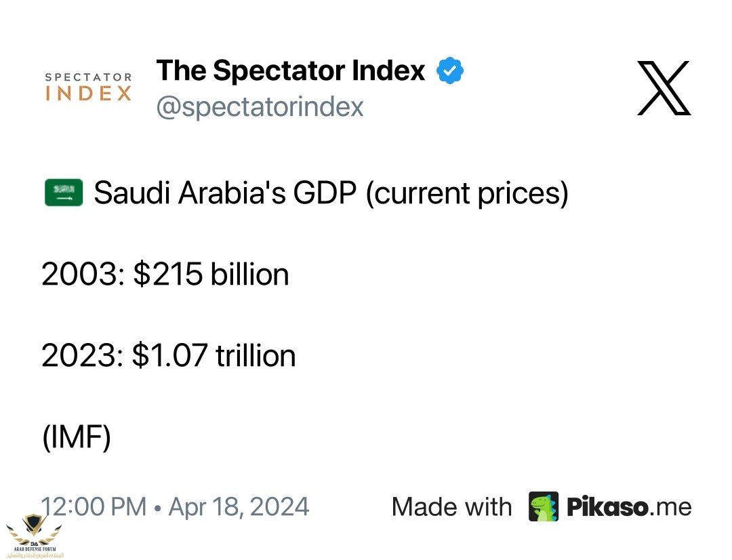Open the @spectatorindex handle
This screenshot has width=732, height=560.
pyautogui.click(x=260, y=107)
